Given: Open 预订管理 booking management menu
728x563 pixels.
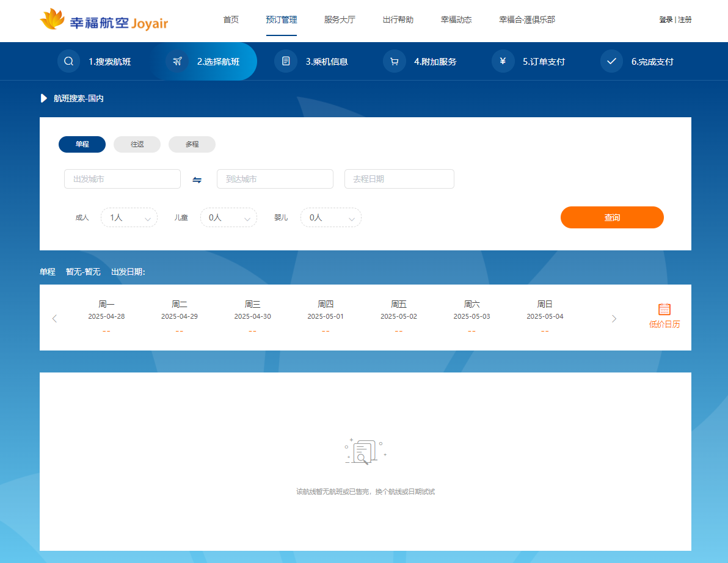Looking at the screenshot, I should [x=282, y=20].
